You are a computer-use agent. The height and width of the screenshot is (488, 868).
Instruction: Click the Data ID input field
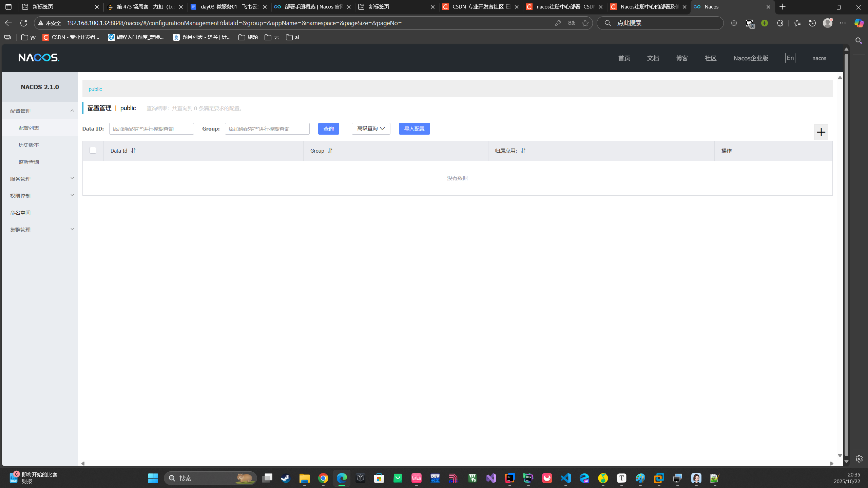tap(151, 129)
